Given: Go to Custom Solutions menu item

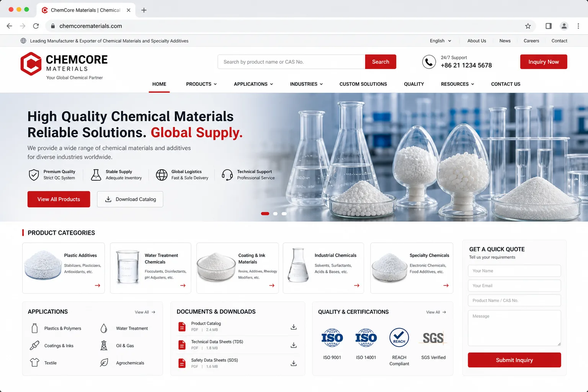Looking at the screenshot, I should point(363,84).
